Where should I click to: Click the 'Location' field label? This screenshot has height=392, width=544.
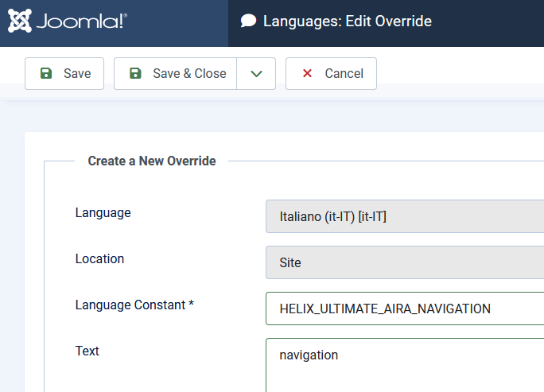(x=99, y=258)
